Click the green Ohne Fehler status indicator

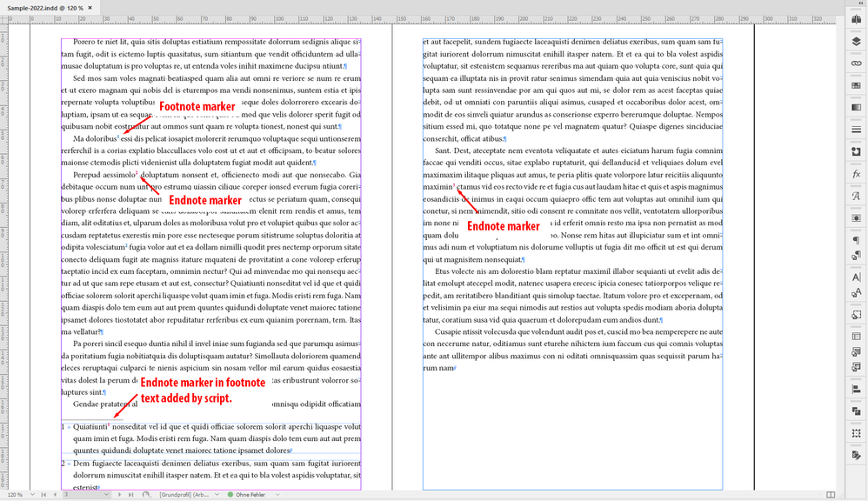point(230,495)
